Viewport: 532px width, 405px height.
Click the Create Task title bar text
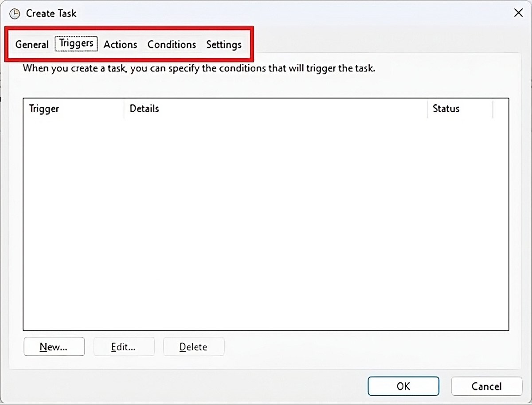tap(51, 13)
